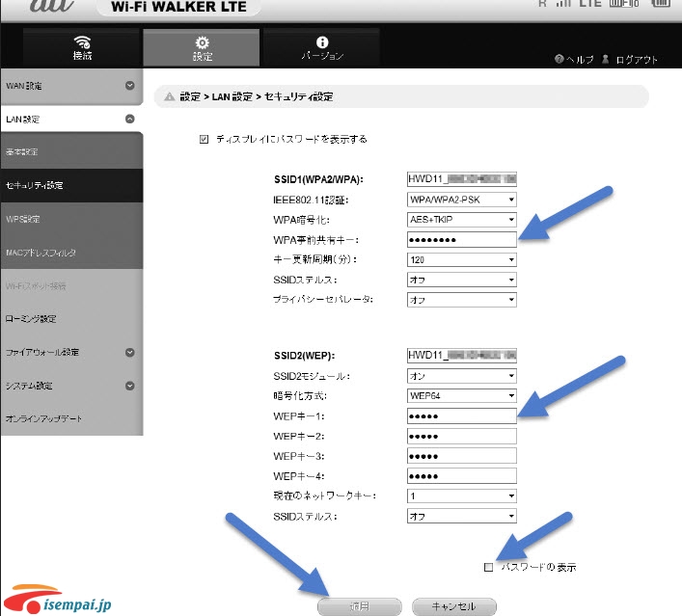Image resolution: width=682 pixels, height=616 pixels.
Task: Click the battery status icon
Action: click(x=660, y=3)
